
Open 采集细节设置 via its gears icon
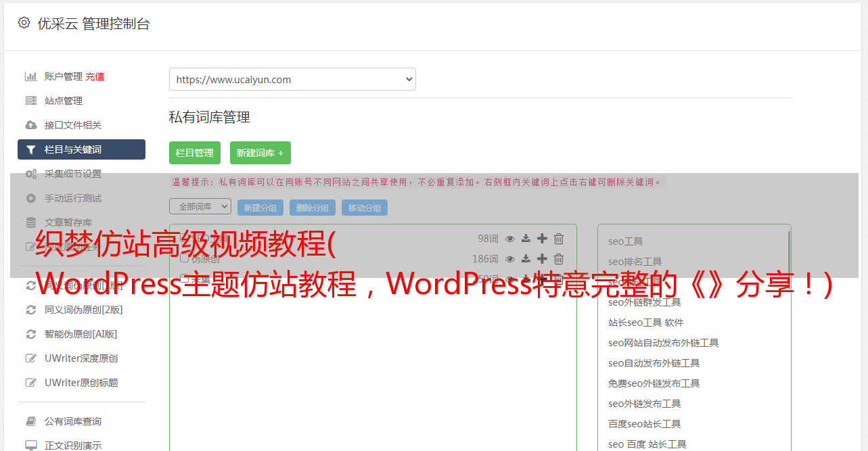point(31,174)
